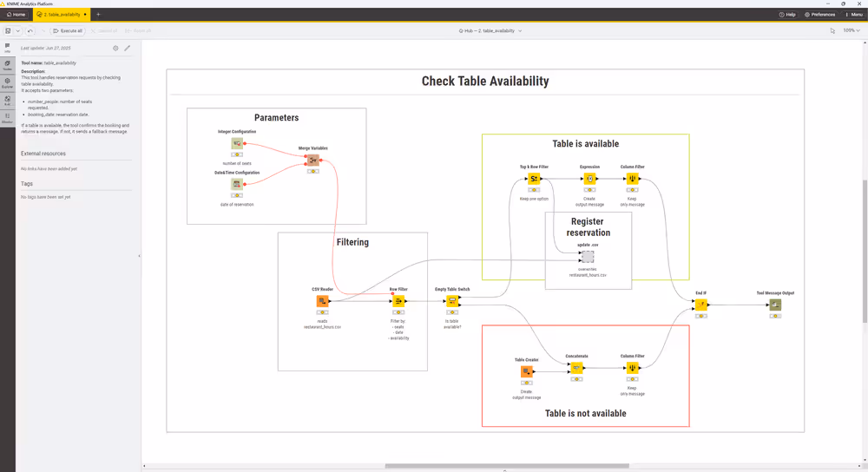The image size is (868, 472).
Task: Click the Execute all button
Action: coord(67,30)
